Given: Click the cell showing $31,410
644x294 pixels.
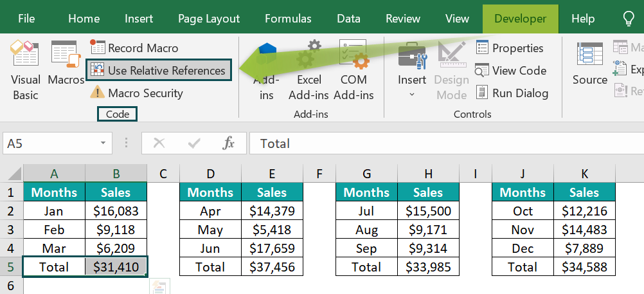Looking at the screenshot, I should click(116, 267).
